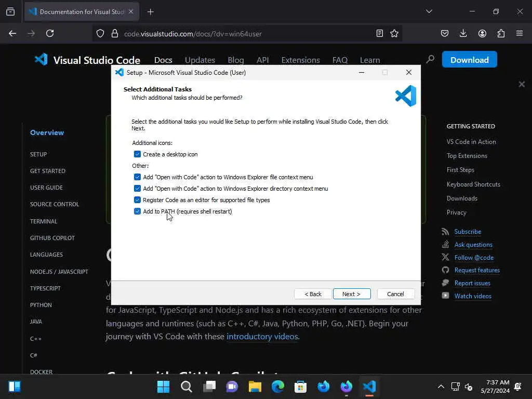Click the Visual Studio Code logo in header

pyautogui.click(x=87, y=60)
